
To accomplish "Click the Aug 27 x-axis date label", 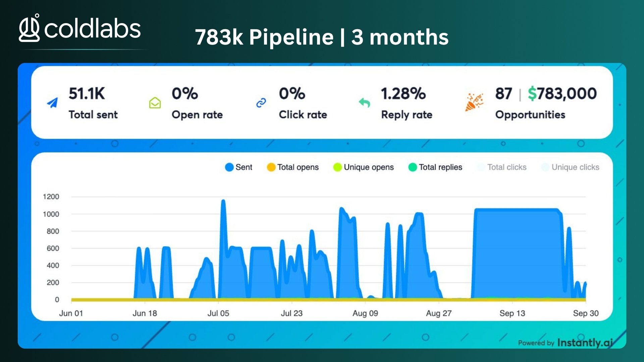I will click(x=439, y=313).
